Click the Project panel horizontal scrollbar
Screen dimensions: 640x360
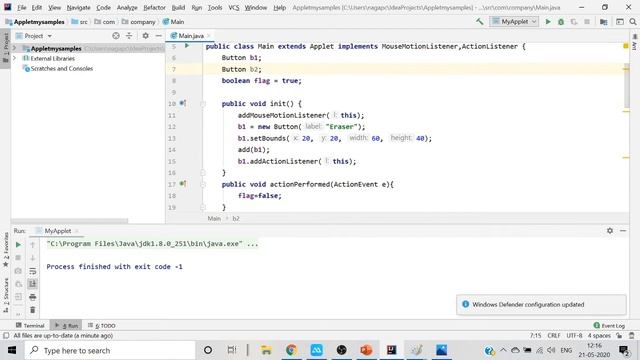pyautogui.click(x=70, y=221)
